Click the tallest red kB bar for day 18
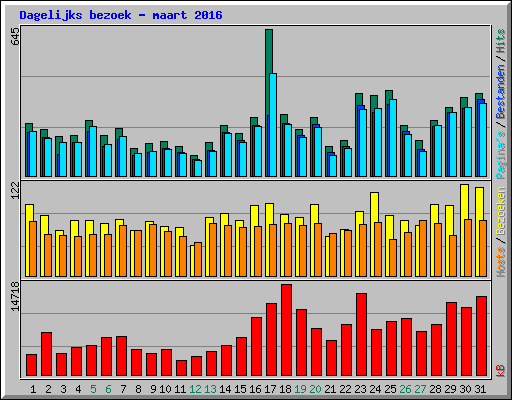This screenshot has width=512, height=400. point(286,330)
